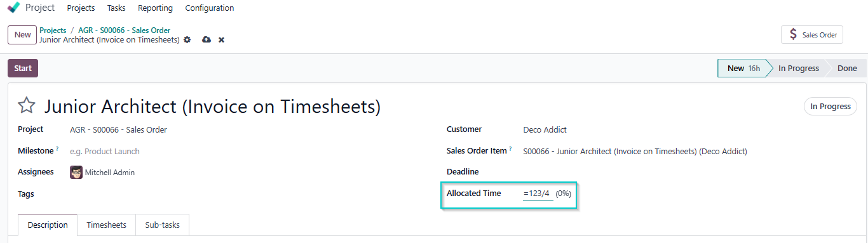Click the cloud save icon
The height and width of the screenshot is (243, 868).
pyautogui.click(x=206, y=40)
